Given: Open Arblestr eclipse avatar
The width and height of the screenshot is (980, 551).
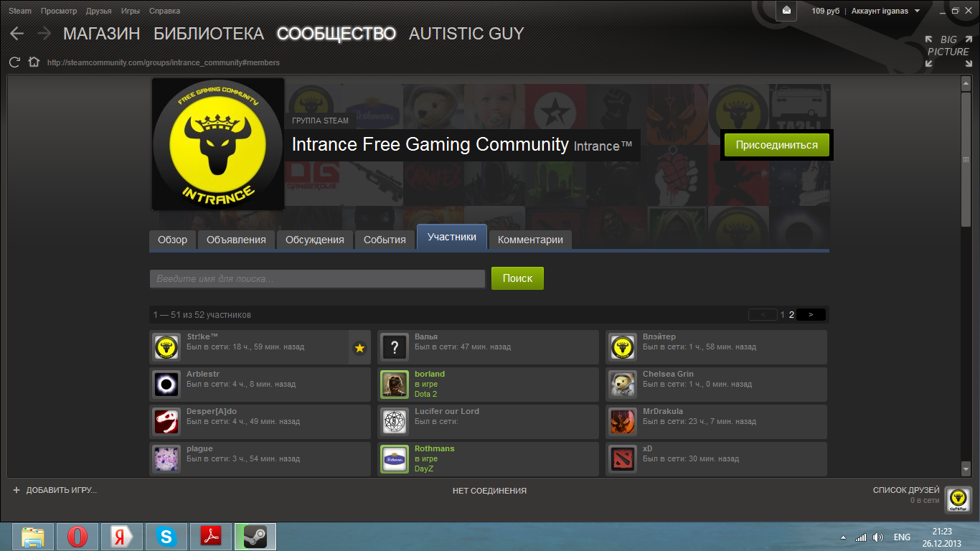Looking at the screenshot, I should (x=166, y=385).
